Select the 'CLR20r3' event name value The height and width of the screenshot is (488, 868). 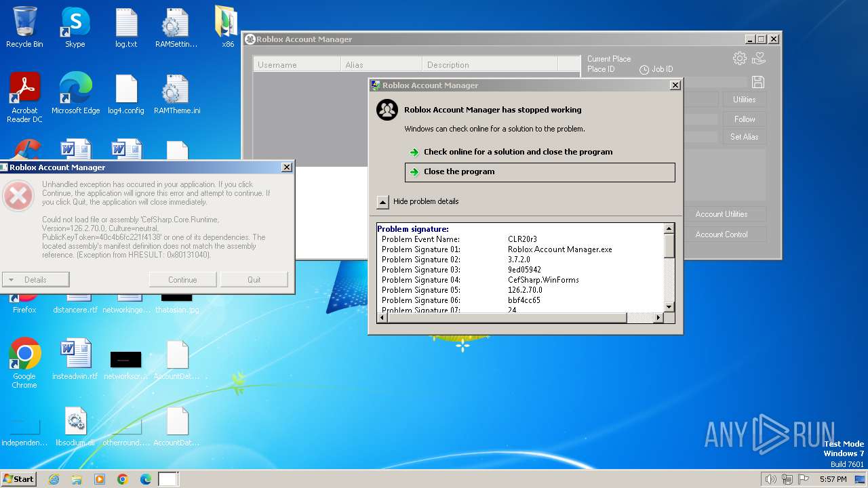[x=522, y=239]
